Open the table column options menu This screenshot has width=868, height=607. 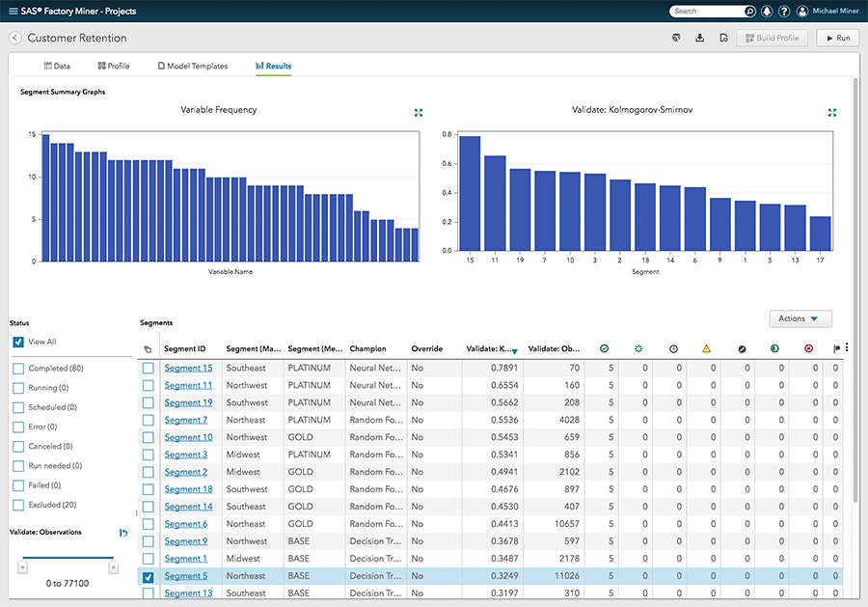[847, 348]
